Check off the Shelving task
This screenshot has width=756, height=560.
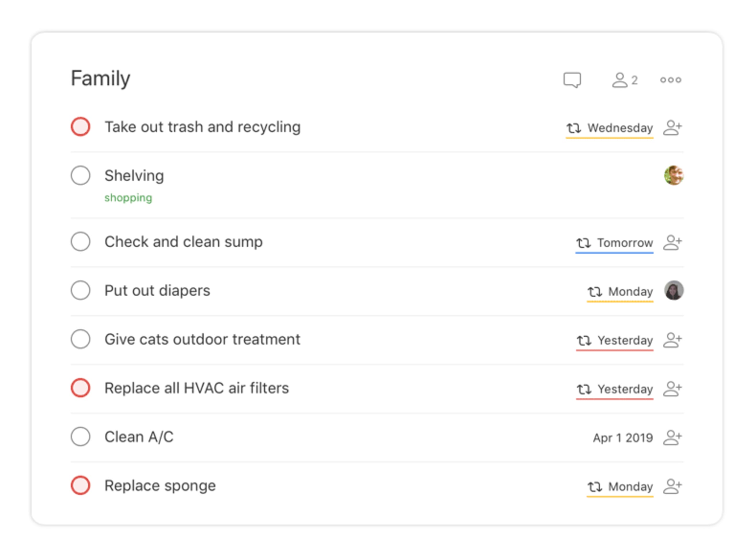click(80, 176)
